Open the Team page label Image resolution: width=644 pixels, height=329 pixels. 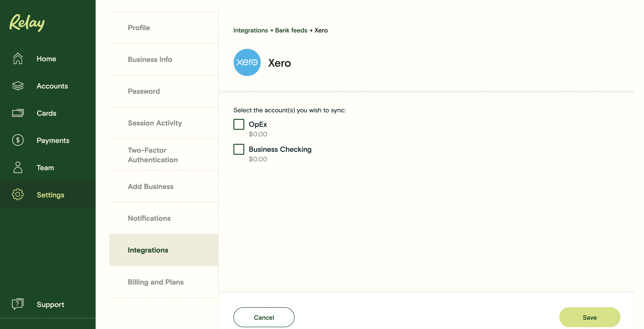pos(45,167)
